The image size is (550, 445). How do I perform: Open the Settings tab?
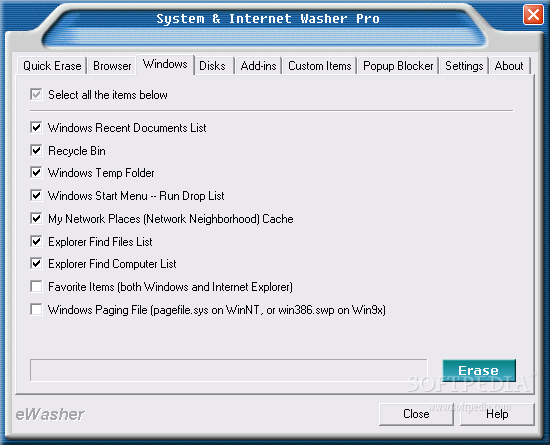464,66
